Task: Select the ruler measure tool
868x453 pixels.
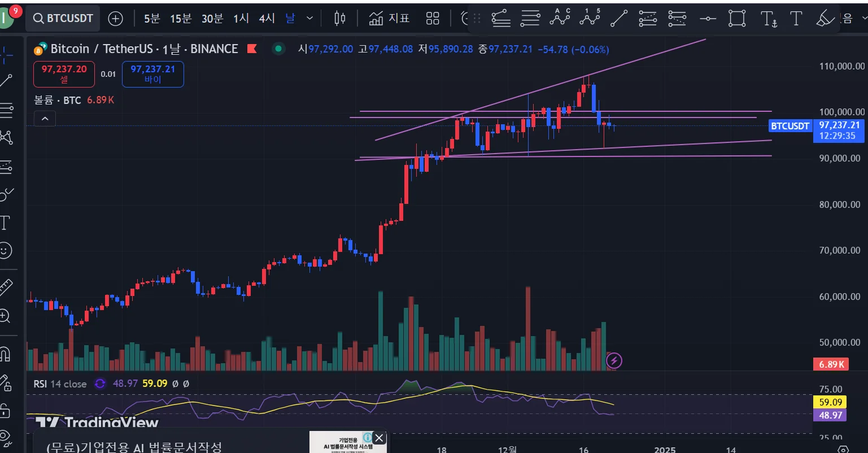Action: (6, 288)
